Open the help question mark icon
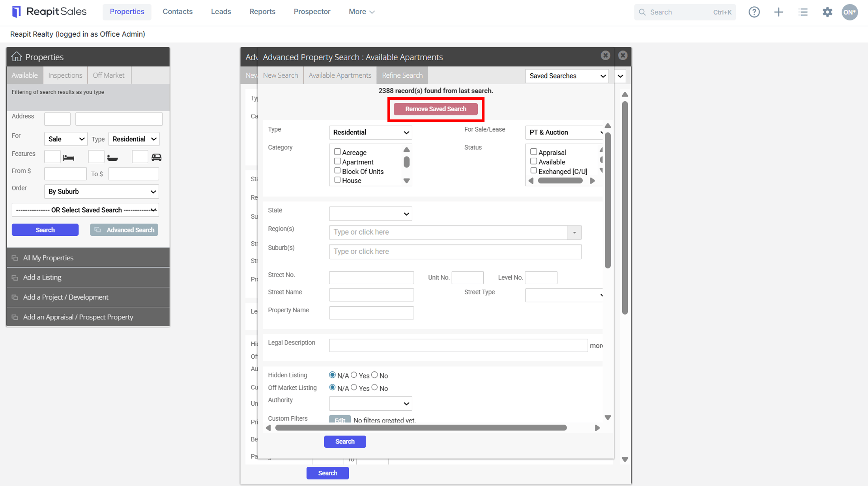 click(754, 12)
